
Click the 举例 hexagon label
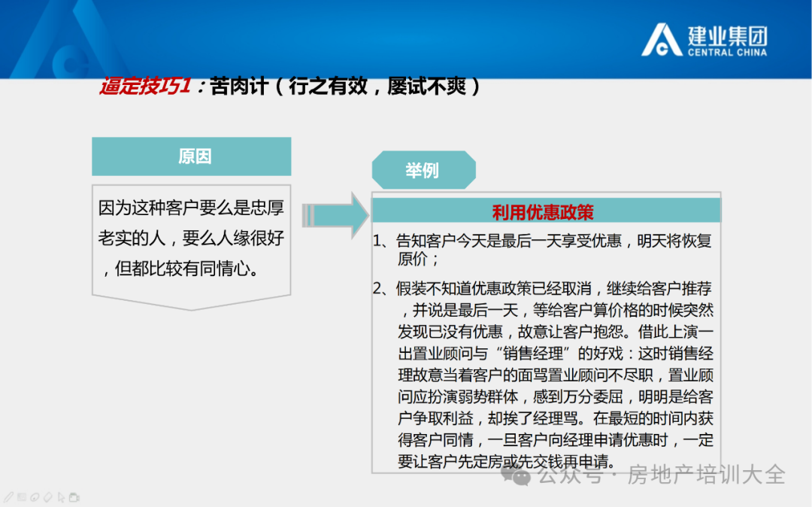(423, 170)
